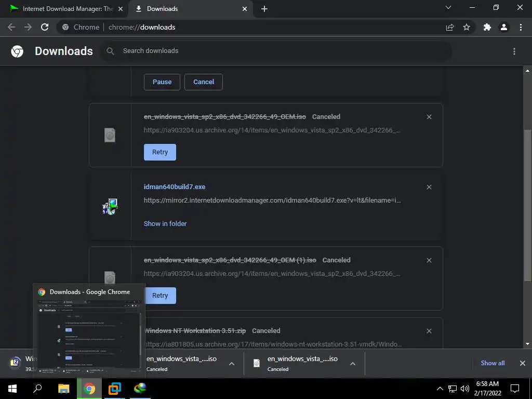Viewport: 532px width, 399px height.
Task: Click the mirror2.internetdownloadmanager.com URL
Action: [x=272, y=200]
